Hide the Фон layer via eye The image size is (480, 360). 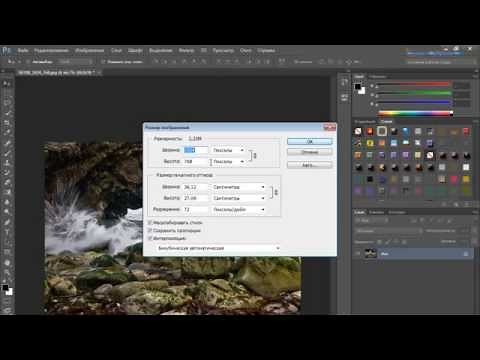(358, 254)
